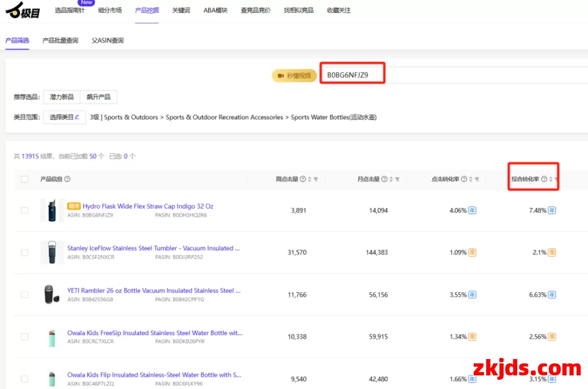The height and width of the screenshot is (389, 588).
Task: Click the YETI Rambler bottle thumbnail
Action: pyautogui.click(x=52, y=295)
